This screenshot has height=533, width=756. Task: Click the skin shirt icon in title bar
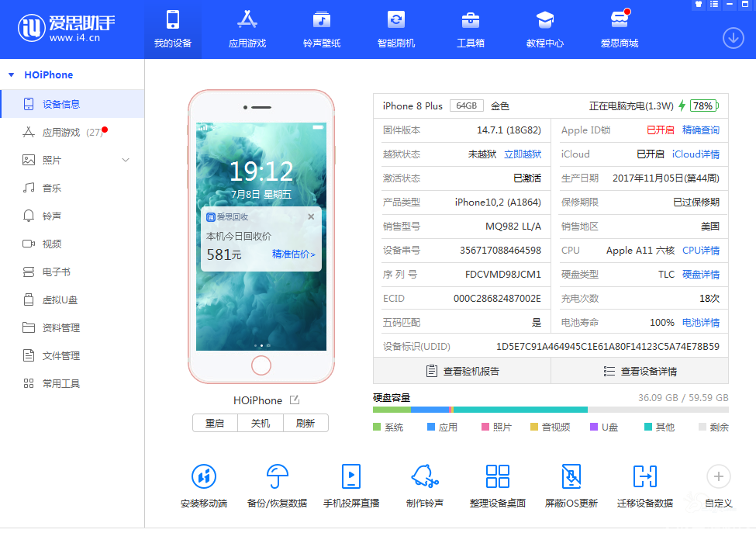click(699, 5)
